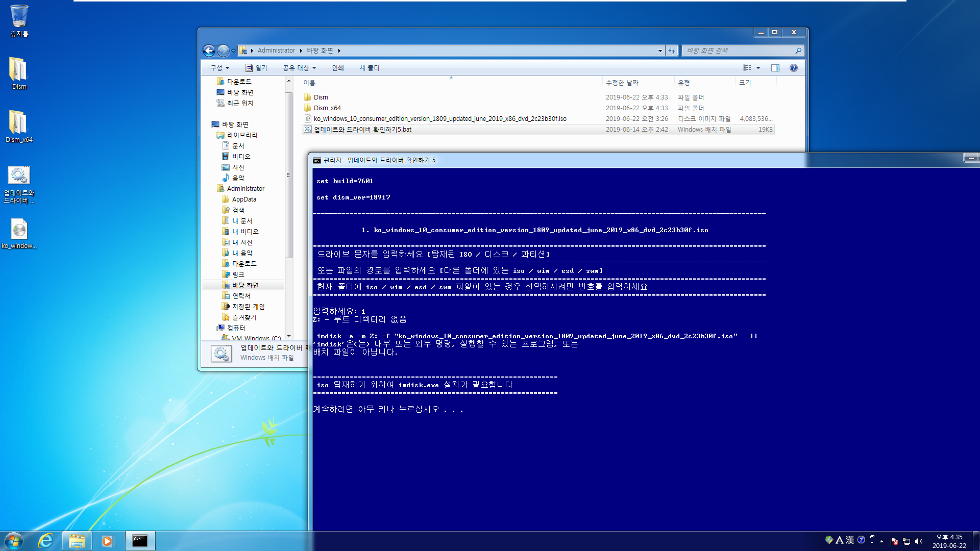
Task: Select Dism_x64 folder in file list
Action: 538,108
